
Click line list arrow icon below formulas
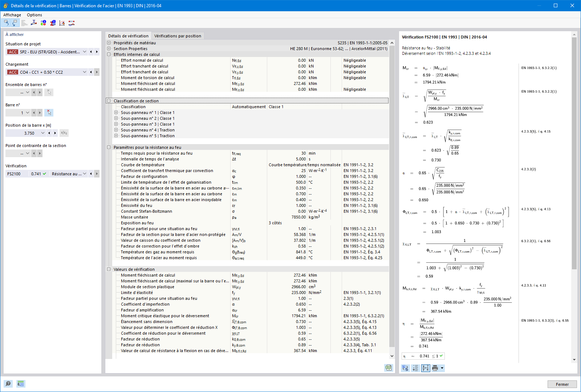point(415,368)
